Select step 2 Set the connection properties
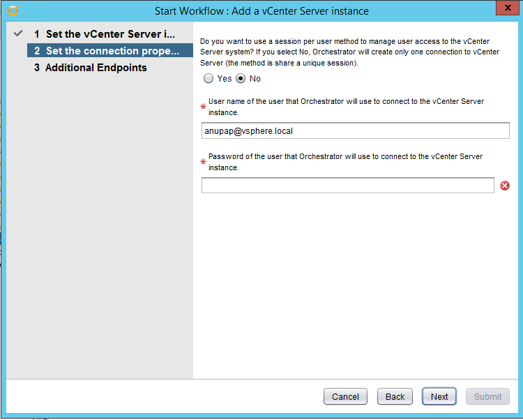The width and height of the screenshot is (523, 420). pos(112,51)
